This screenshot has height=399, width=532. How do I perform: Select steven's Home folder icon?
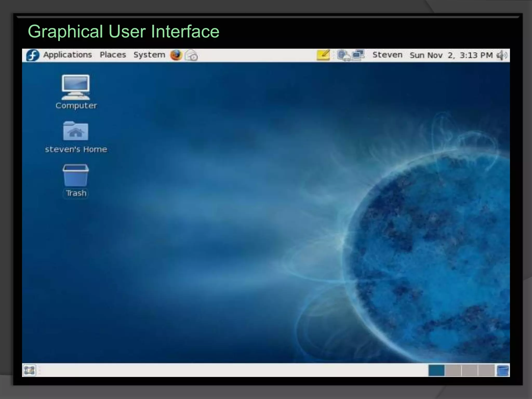76,131
